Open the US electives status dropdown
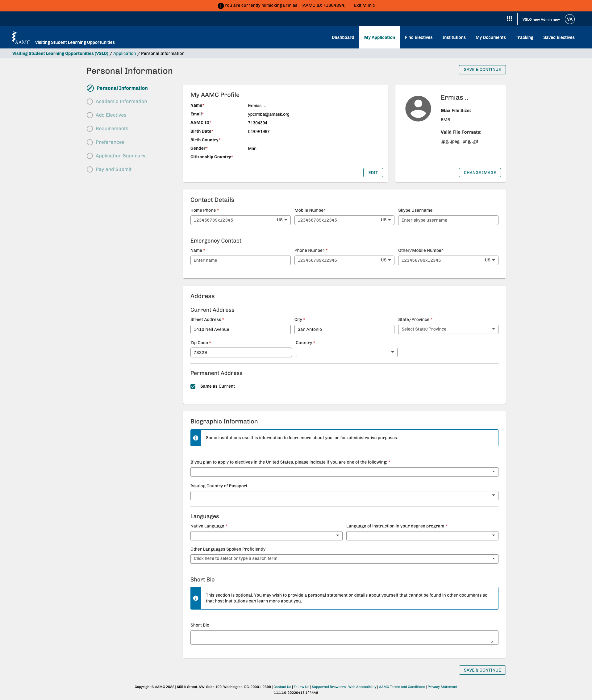The width and height of the screenshot is (592, 700). coord(344,472)
